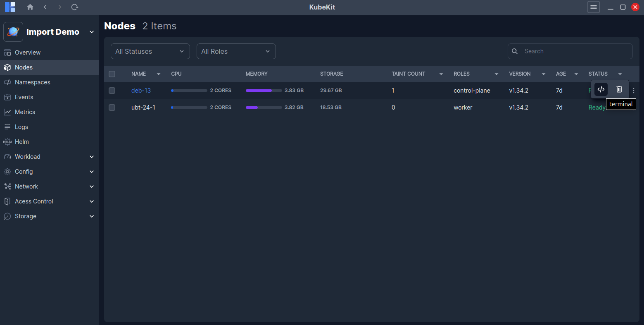The width and height of the screenshot is (644, 325).
Task: Select the Nodes sidebar icon
Action: [7, 67]
